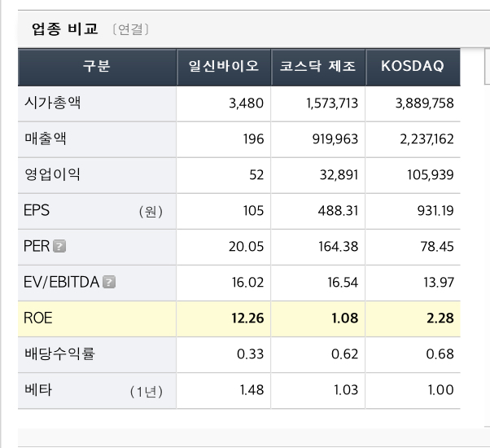Click the highlighted ROE row label
490x448 pixels.
pos(37,318)
